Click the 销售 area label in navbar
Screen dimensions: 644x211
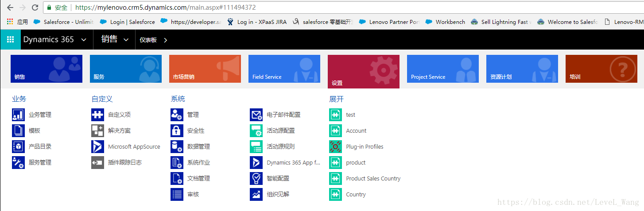[x=109, y=39]
